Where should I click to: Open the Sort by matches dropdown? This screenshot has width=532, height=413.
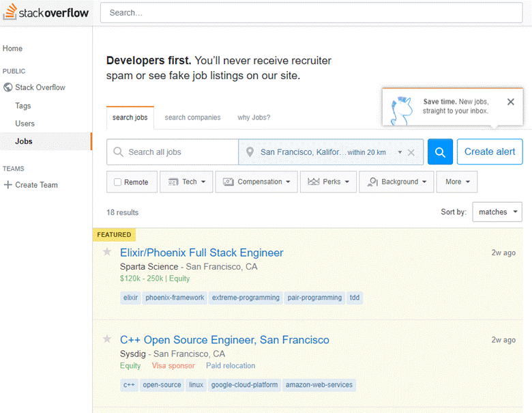point(496,212)
